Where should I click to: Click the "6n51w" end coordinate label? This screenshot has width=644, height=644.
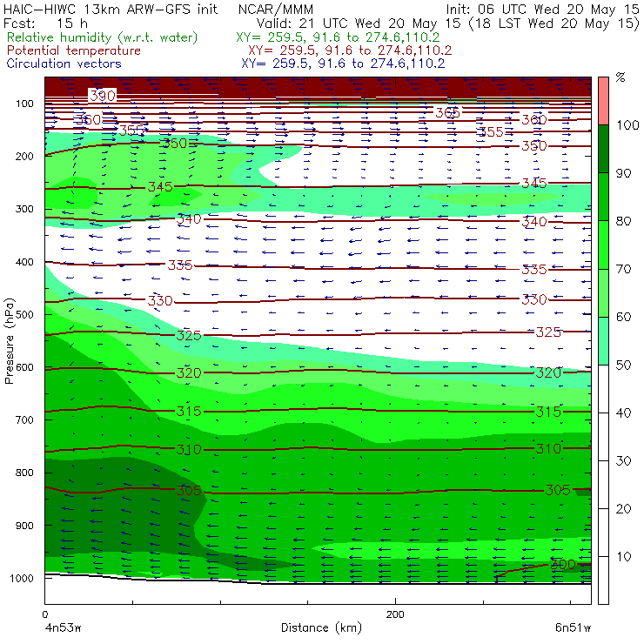coord(573,628)
